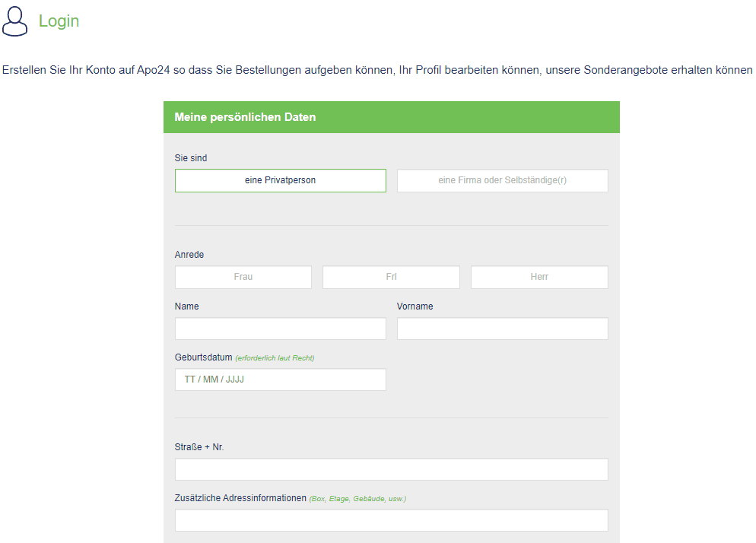The image size is (756, 543).
Task: Select the 'eine Privatperson' option
Action: [281, 180]
